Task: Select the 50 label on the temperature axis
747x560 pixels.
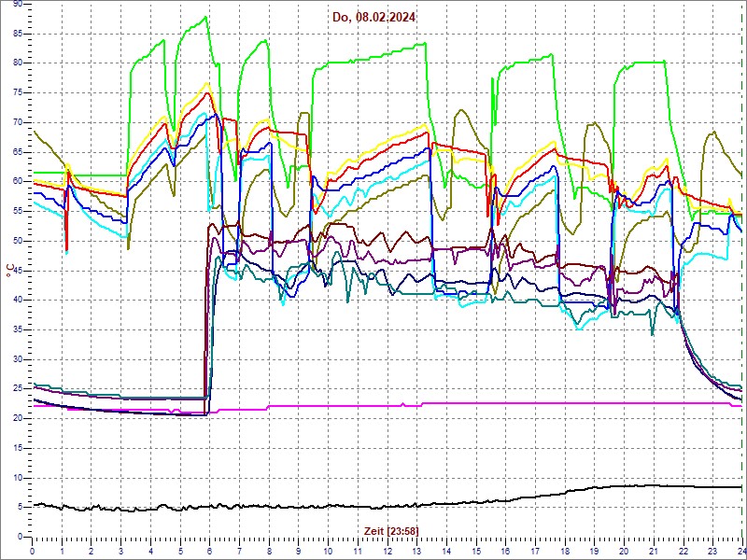Action: click(x=17, y=241)
